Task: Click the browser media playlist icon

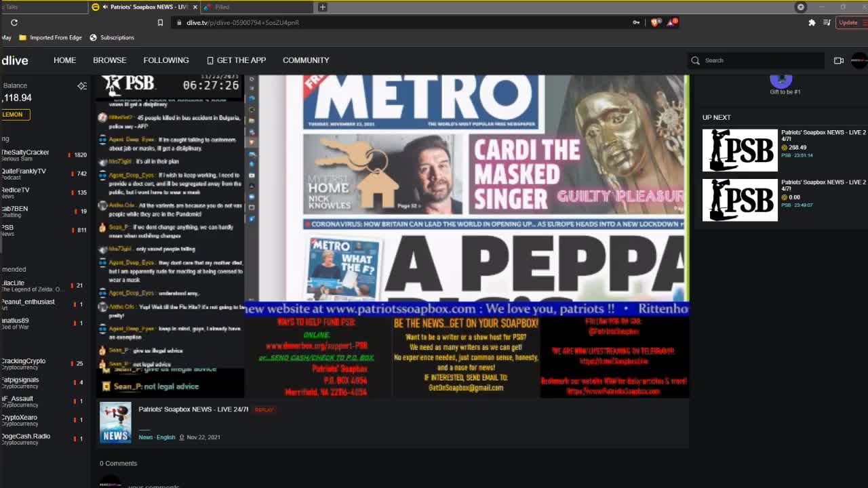Action: click(x=827, y=22)
